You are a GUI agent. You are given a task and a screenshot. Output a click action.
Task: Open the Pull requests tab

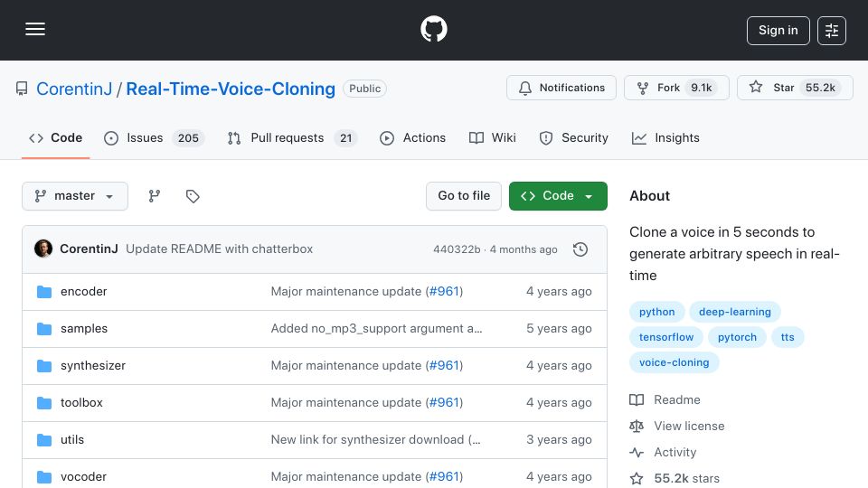(x=292, y=137)
